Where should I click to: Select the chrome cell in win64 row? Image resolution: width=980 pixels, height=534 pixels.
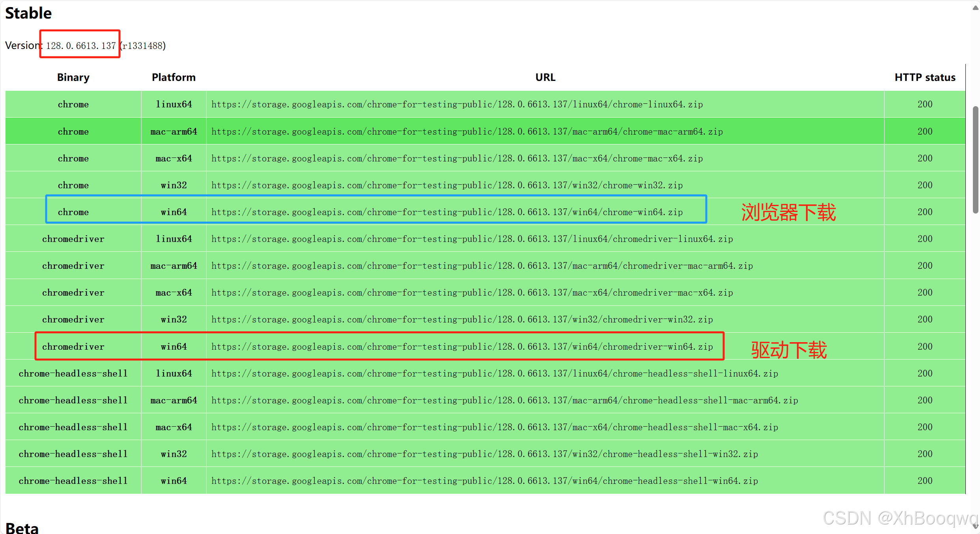coord(73,212)
